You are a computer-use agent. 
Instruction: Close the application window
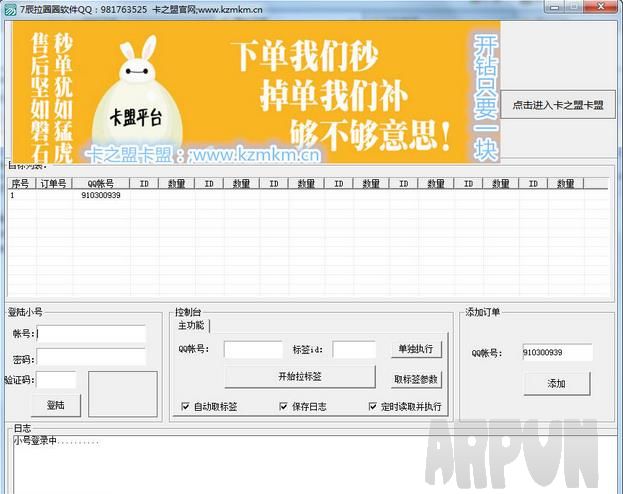601,7
